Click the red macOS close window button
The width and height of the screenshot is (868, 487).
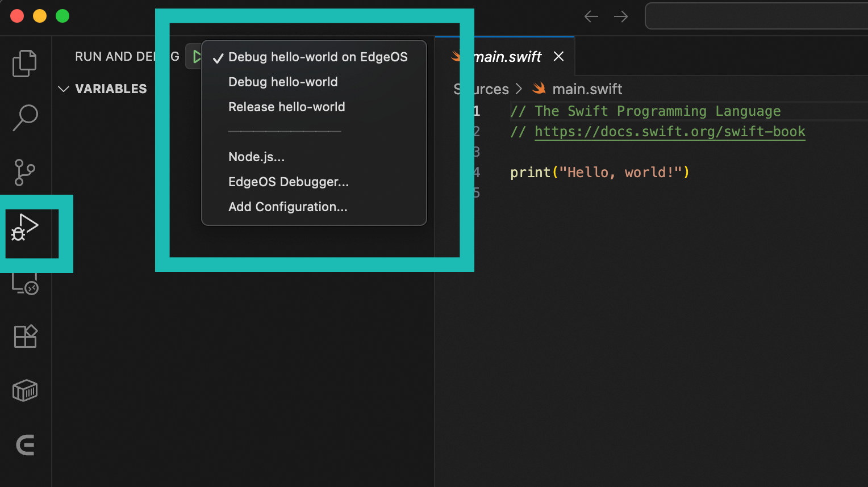17,16
